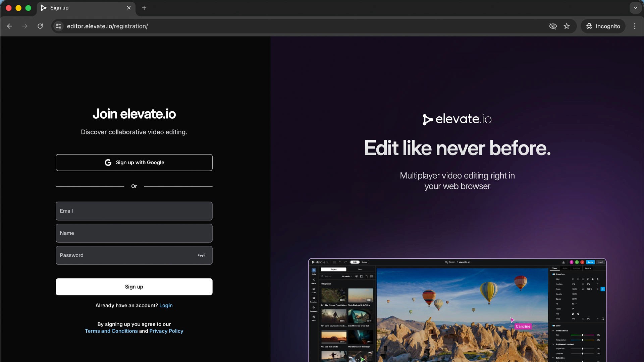Screen dimensions: 644x362
Task: Open a new browser tab
Action: coord(144,8)
